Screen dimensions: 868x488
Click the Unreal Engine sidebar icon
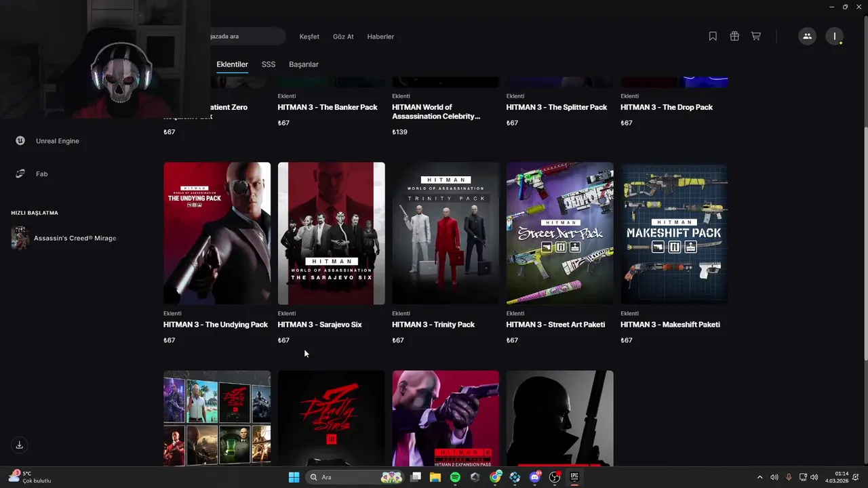coord(20,141)
